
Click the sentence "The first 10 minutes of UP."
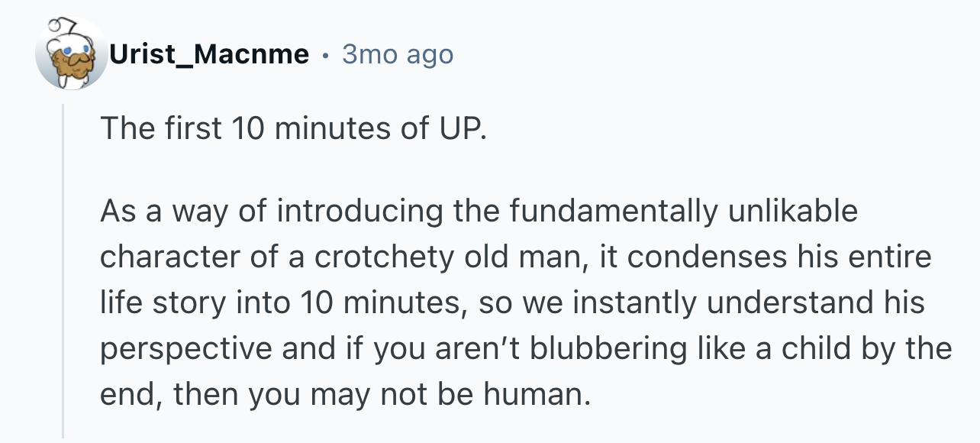pyautogui.click(x=292, y=128)
